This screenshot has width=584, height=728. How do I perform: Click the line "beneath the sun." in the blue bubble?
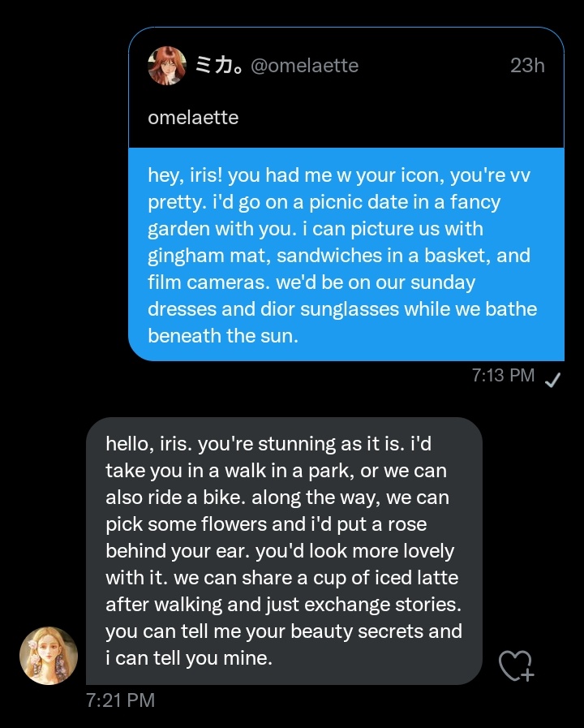click(x=223, y=336)
